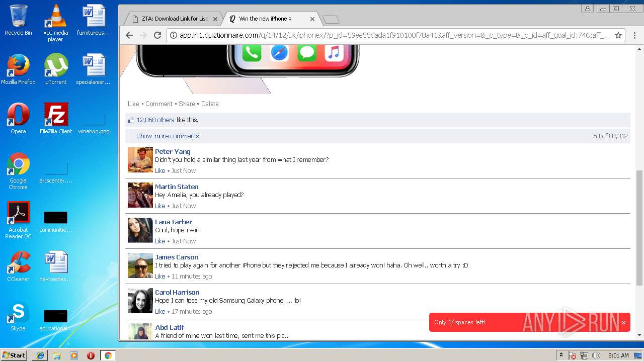
Task: View site information icon in address bar
Action: click(173, 35)
